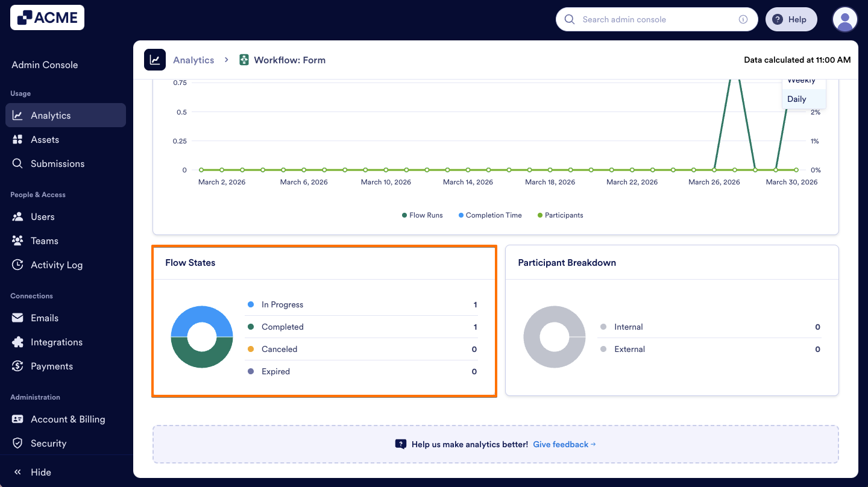Toggle the Participants legend entry
The height and width of the screenshot is (487, 868).
click(x=559, y=215)
